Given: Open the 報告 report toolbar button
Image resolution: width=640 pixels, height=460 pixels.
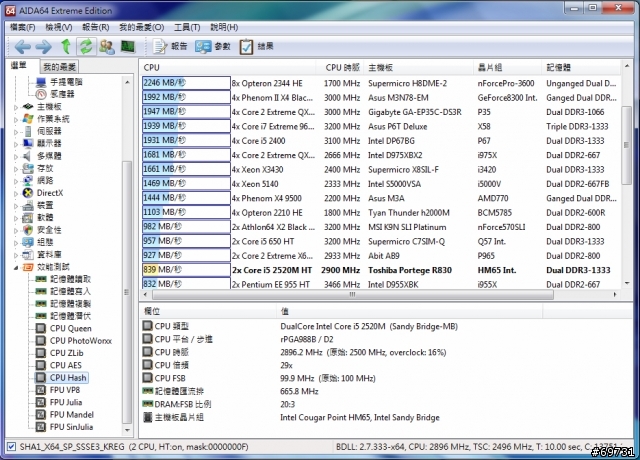Looking at the screenshot, I should click(x=170, y=47).
